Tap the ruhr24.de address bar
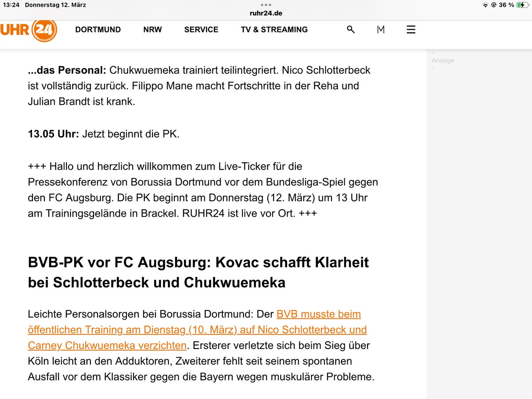This screenshot has height=399, width=532. 266,13
